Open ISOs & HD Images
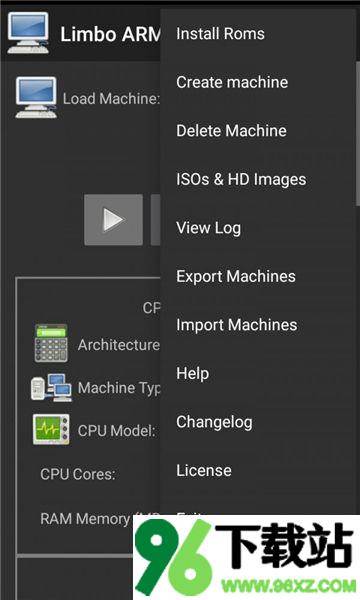Image resolution: width=360 pixels, height=600 pixels. point(258,179)
